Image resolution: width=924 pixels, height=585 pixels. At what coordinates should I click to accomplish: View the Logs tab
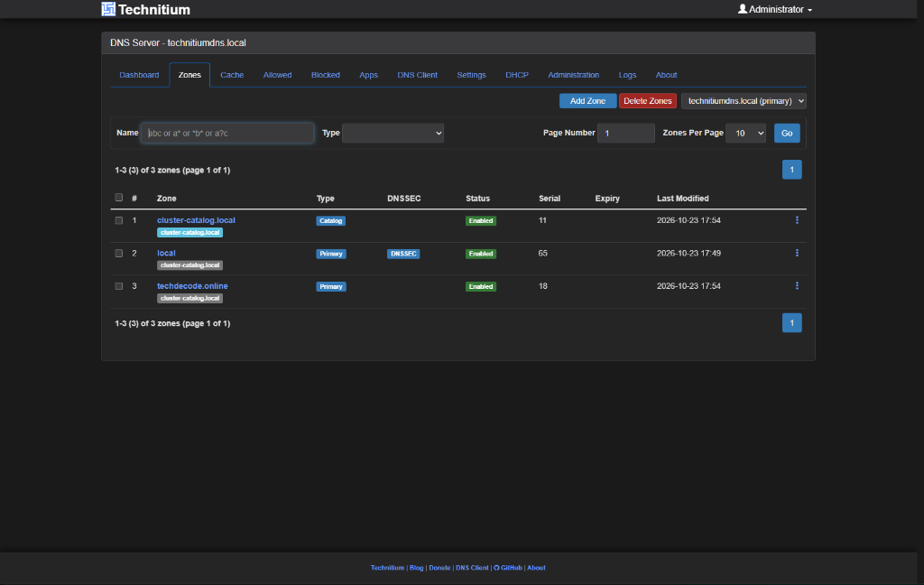(628, 75)
